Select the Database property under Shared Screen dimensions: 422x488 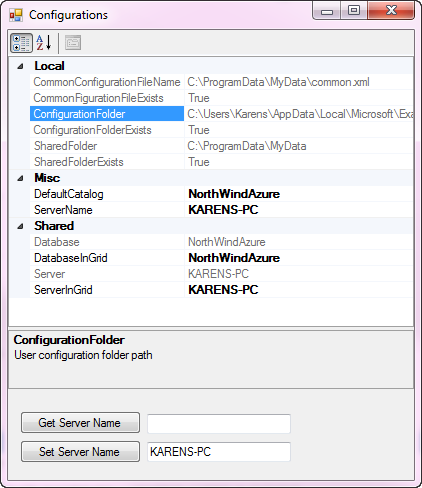(107, 242)
